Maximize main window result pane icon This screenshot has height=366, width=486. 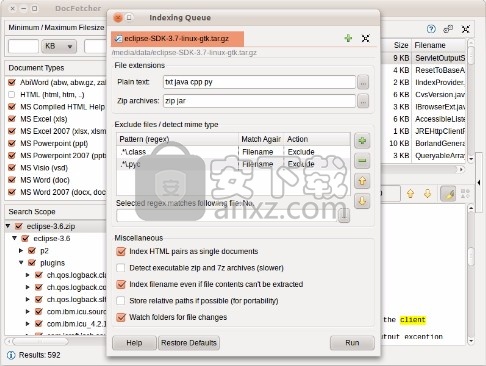466,29
